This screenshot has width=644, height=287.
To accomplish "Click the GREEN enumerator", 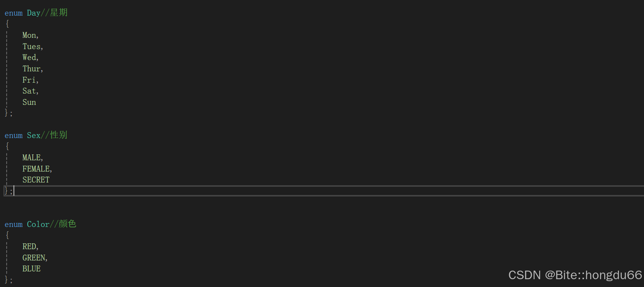I will click(x=34, y=258).
